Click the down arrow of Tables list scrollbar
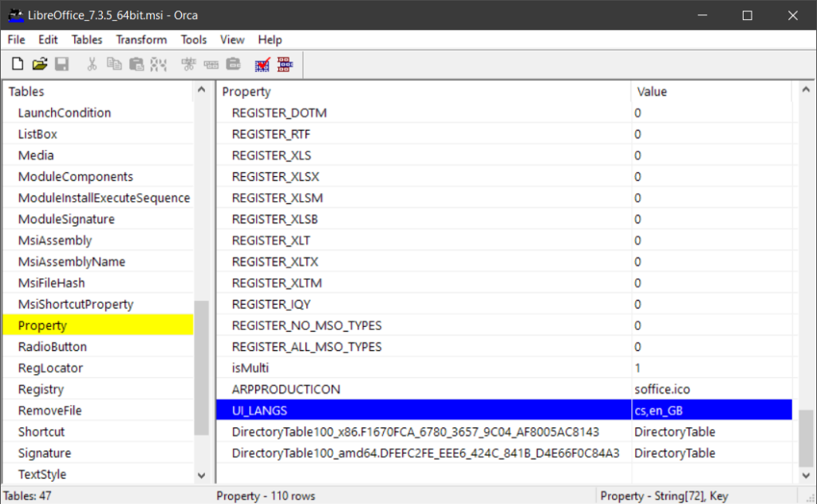 pos(202,475)
